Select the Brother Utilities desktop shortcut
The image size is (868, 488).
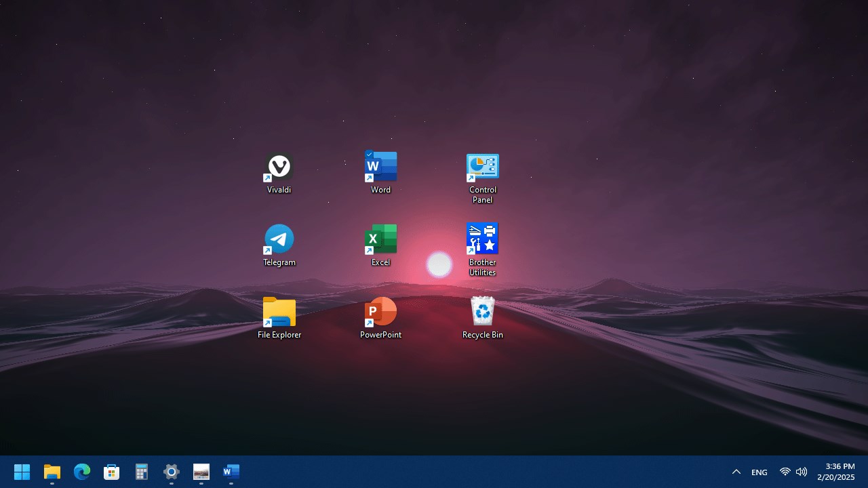(x=482, y=250)
